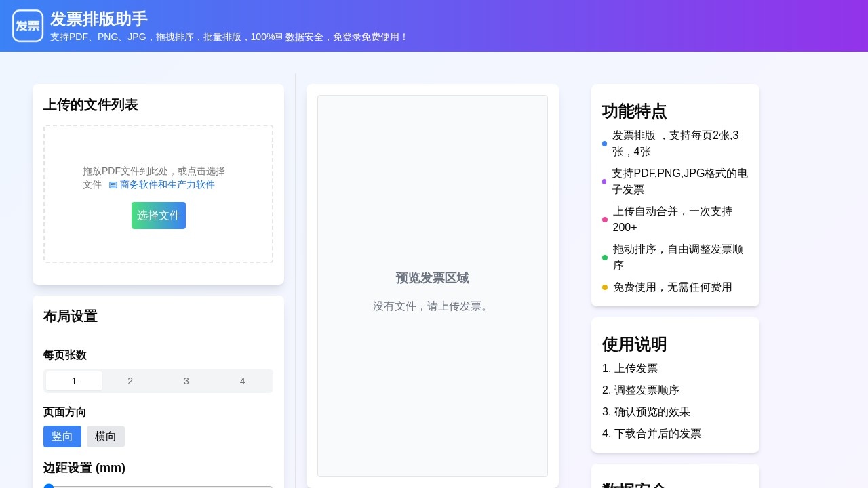This screenshot has height=488, width=868.
Task: Click step 1. 上传发票
Action: (x=630, y=369)
